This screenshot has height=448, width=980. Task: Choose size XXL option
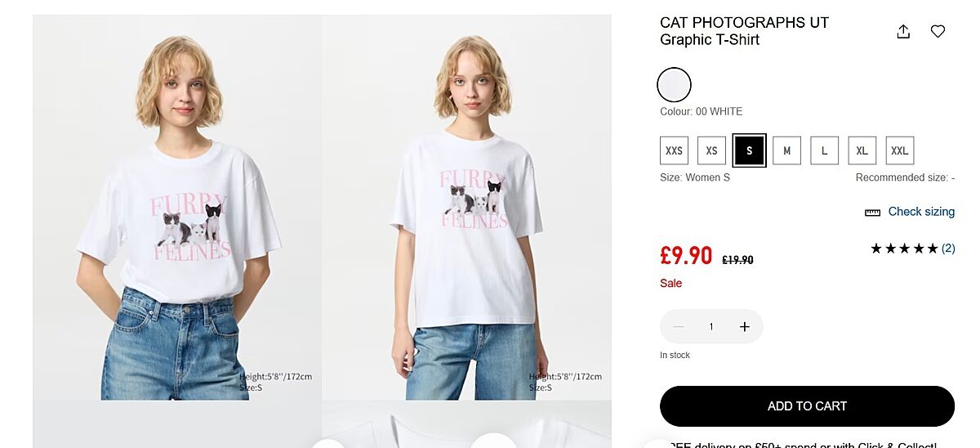click(899, 151)
